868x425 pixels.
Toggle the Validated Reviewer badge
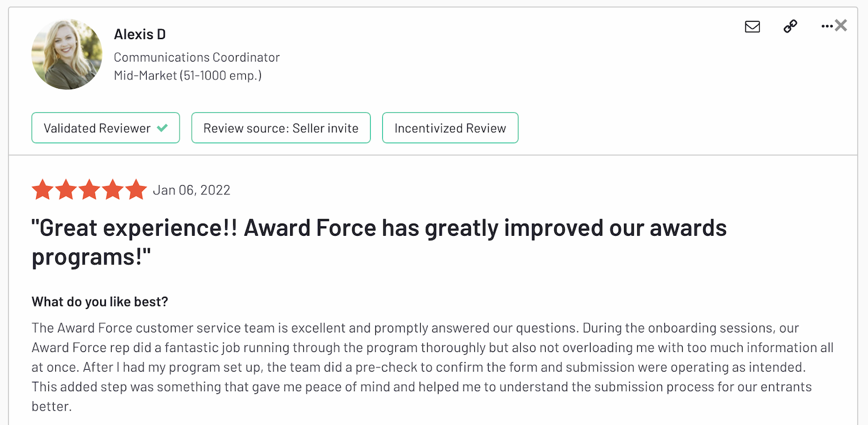tap(105, 128)
